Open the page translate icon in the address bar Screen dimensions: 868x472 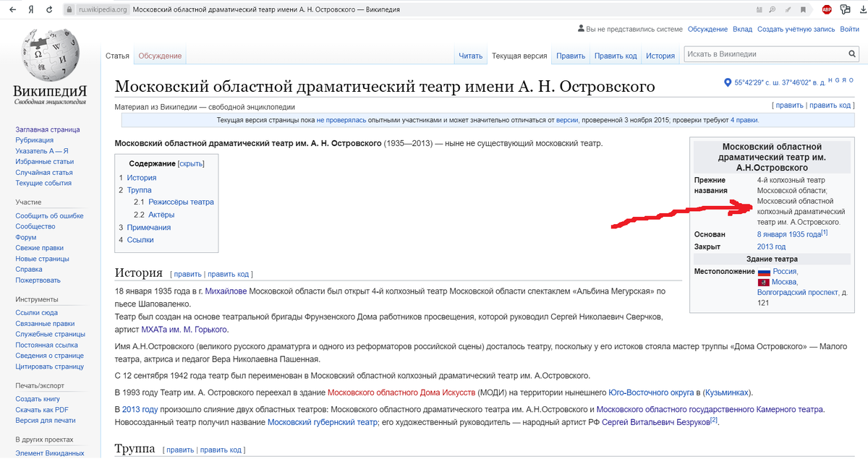[759, 9]
